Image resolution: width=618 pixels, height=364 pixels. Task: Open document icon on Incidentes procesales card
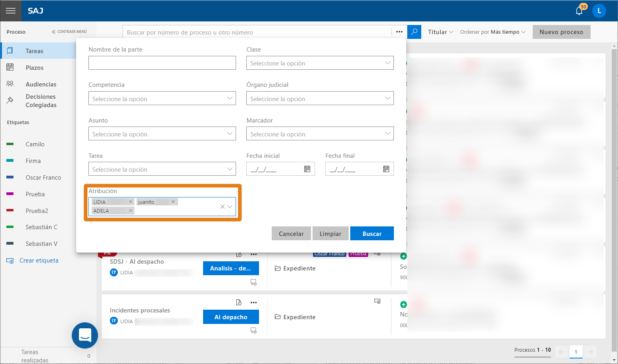pyautogui.click(x=239, y=303)
